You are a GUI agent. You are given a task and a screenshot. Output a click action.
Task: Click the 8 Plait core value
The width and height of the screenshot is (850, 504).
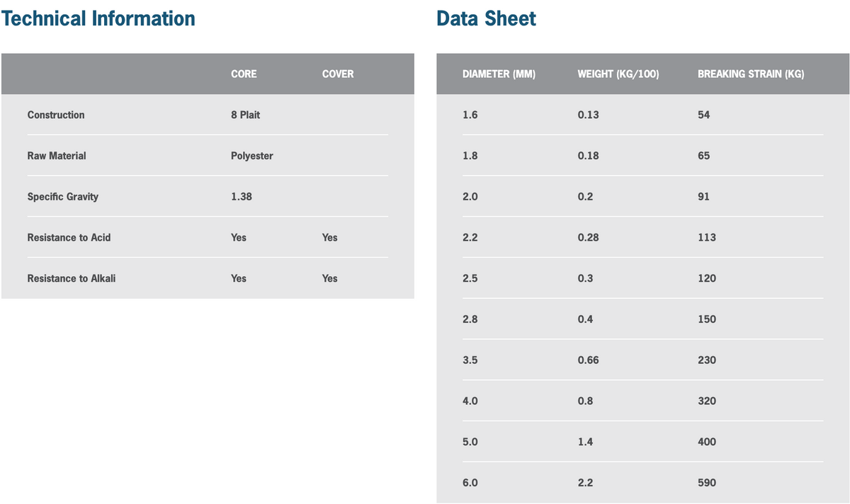click(x=245, y=115)
